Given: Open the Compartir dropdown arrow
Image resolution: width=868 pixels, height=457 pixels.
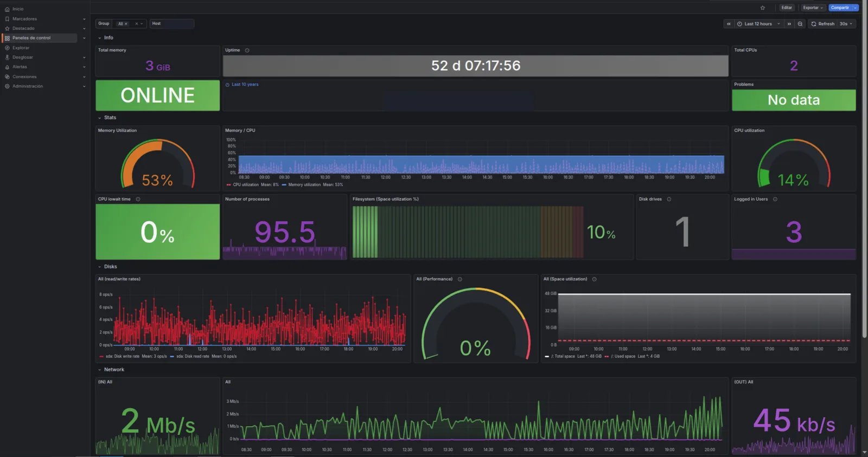Looking at the screenshot, I should coord(856,8).
